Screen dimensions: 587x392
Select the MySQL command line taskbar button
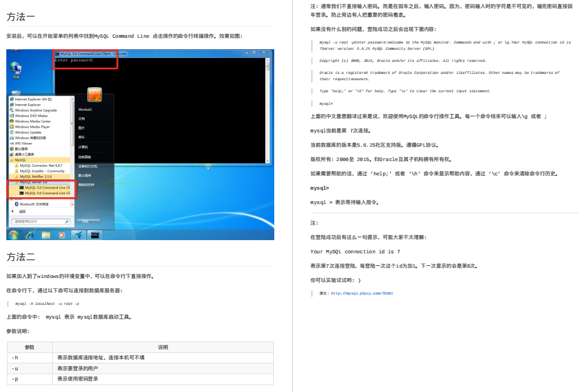(x=95, y=235)
